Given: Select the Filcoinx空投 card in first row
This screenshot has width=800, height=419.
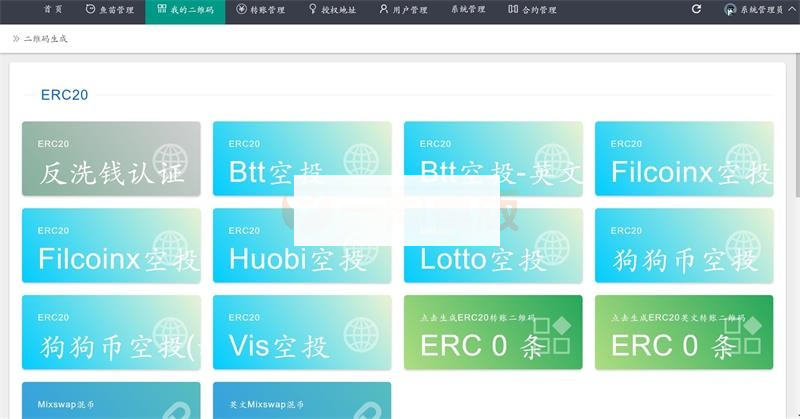Looking at the screenshot, I should [x=684, y=159].
